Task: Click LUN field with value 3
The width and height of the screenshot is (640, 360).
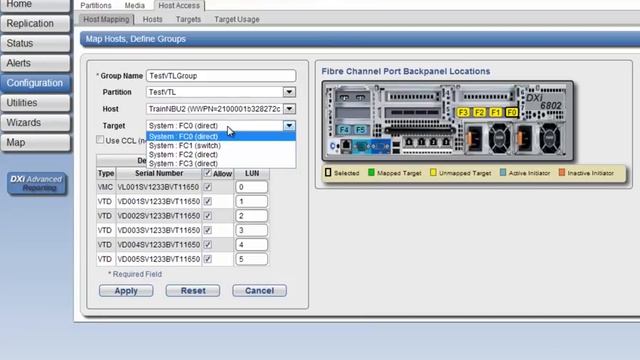Action: [251, 230]
